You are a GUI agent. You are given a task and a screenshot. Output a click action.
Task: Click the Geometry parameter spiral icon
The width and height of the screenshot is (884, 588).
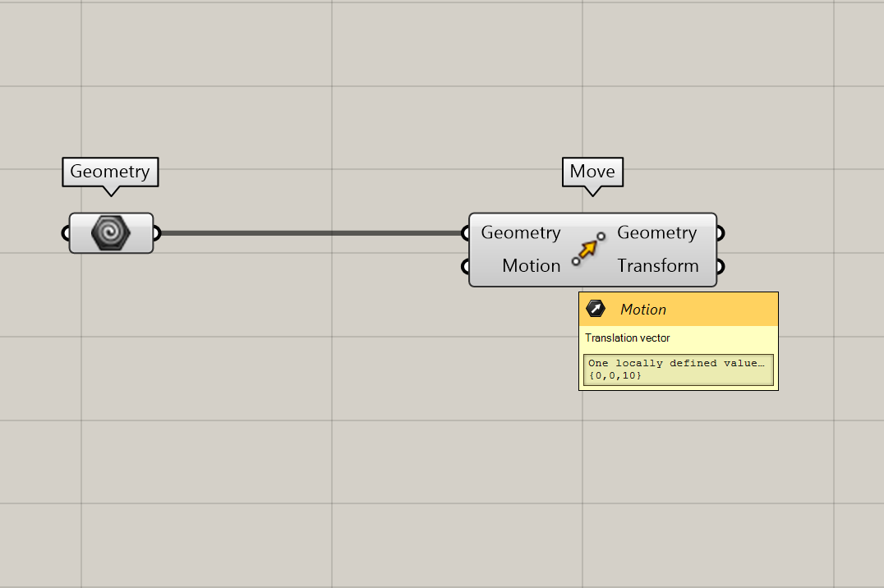click(110, 233)
